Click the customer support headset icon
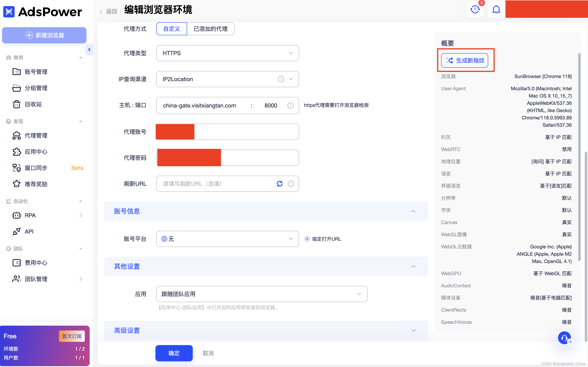Viewport: 588px width, 367px height. [x=564, y=338]
